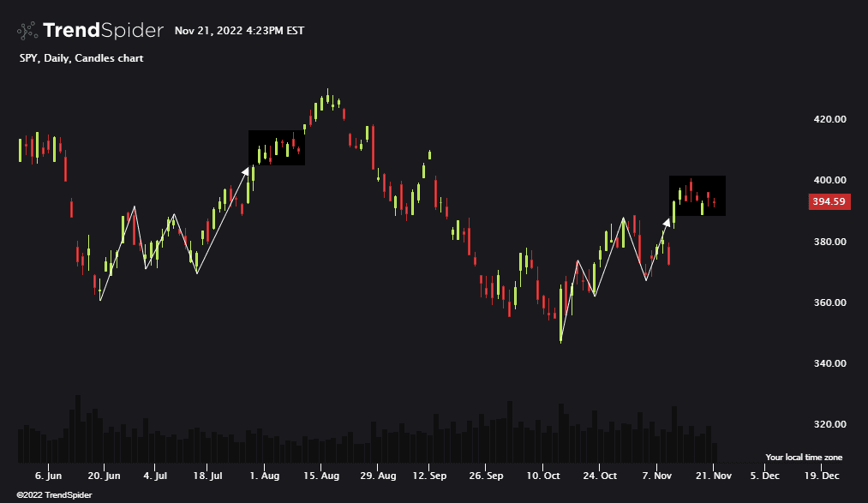Click the "5. Dec" date axis label
Screen dimensions: 868x503
765,476
